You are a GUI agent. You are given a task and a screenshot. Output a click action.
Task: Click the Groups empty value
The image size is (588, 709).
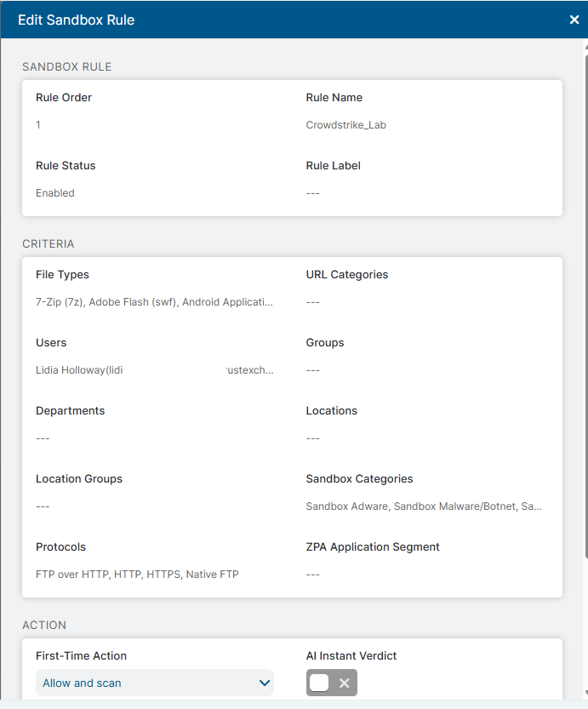[313, 370]
